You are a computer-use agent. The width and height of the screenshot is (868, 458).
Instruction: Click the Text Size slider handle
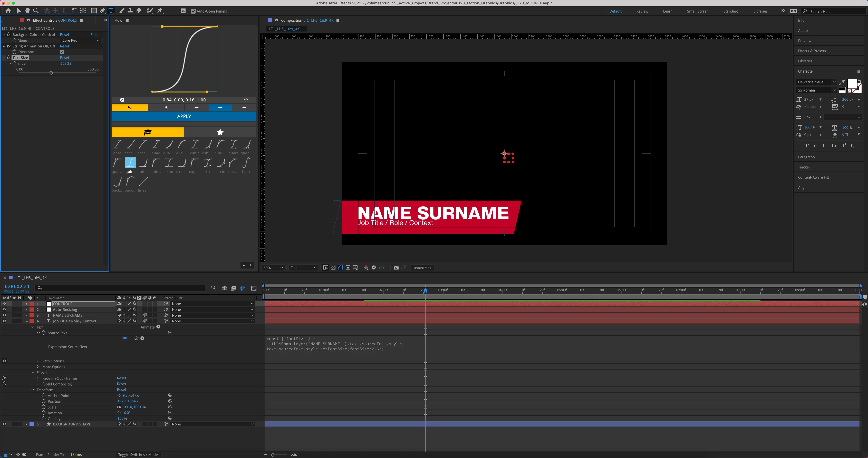(51, 73)
